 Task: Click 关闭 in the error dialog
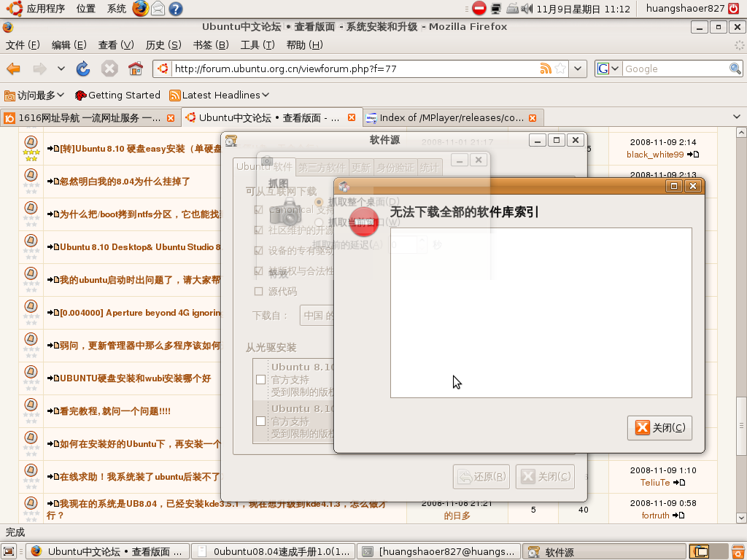(x=659, y=427)
